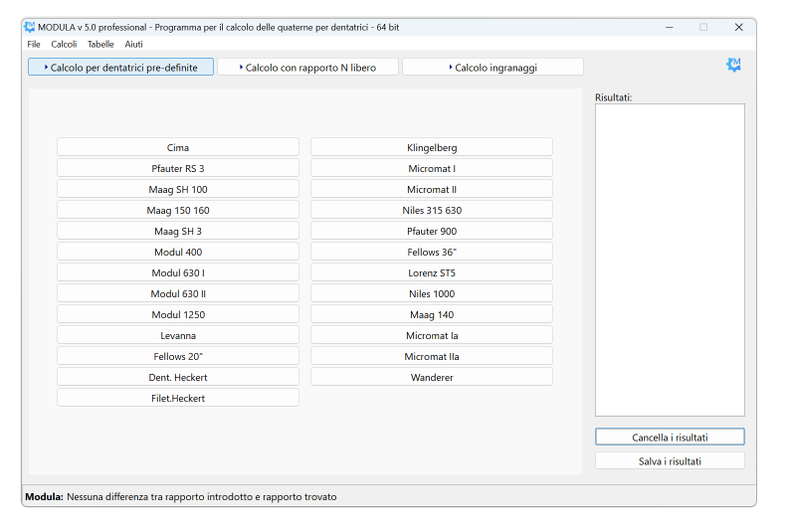Select Modul 630 II machine

point(178,293)
